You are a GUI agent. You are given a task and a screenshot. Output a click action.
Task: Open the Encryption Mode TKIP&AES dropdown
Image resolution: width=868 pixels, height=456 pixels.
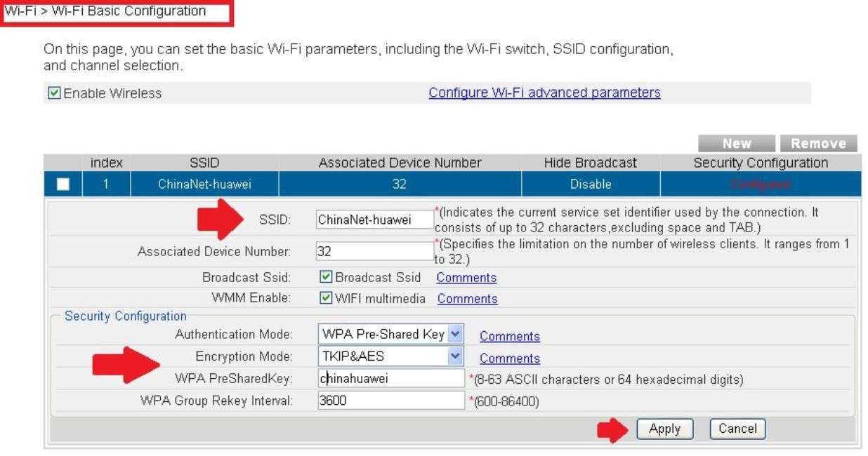[391, 356]
